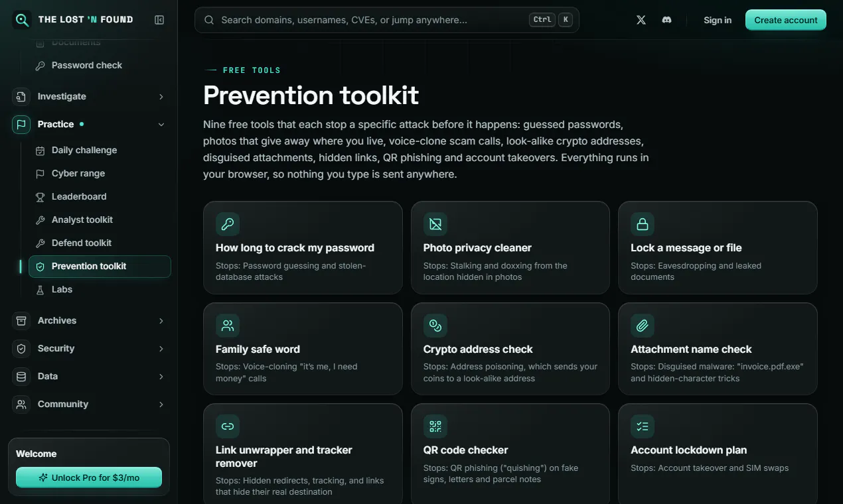Click the Crypto address check coin icon
Viewport: 843px width, 504px height.
pyautogui.click(x=435, y=326)
